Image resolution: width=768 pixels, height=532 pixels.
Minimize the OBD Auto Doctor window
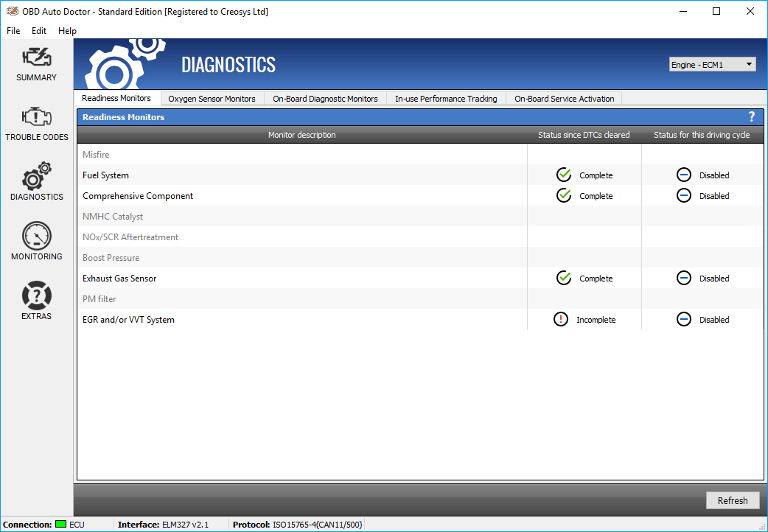pos(683,11)
